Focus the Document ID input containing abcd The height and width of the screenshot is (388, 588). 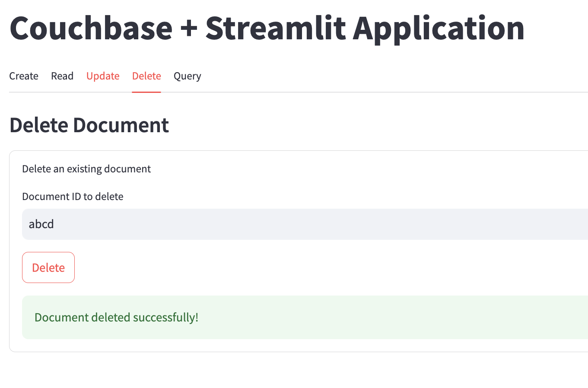tap(305, 224)
